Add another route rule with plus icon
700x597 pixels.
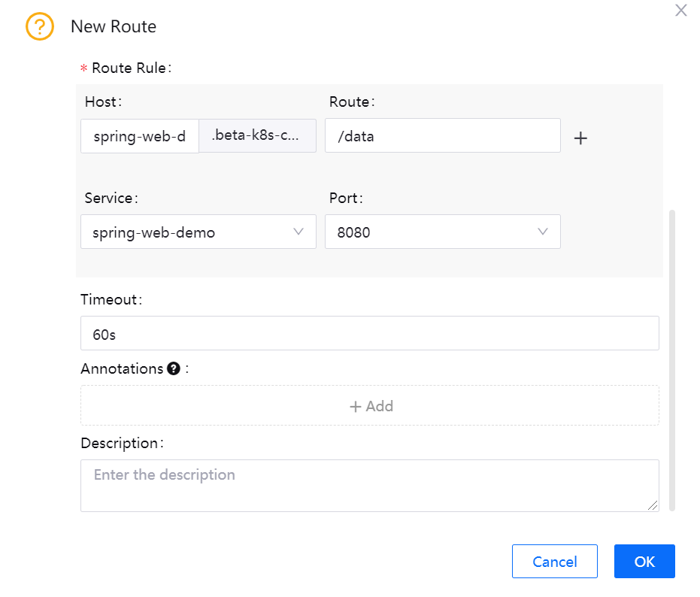580,138
